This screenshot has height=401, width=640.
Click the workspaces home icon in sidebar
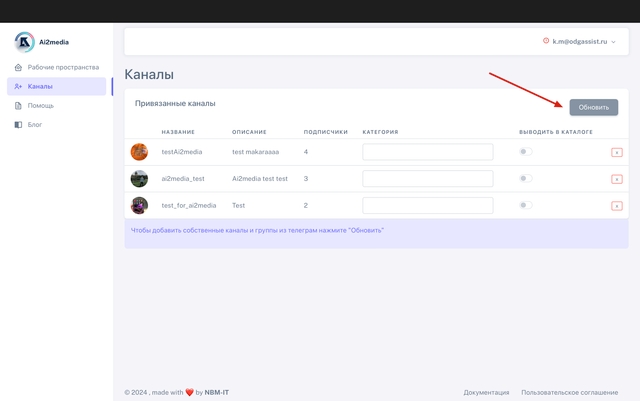(18, 67)
